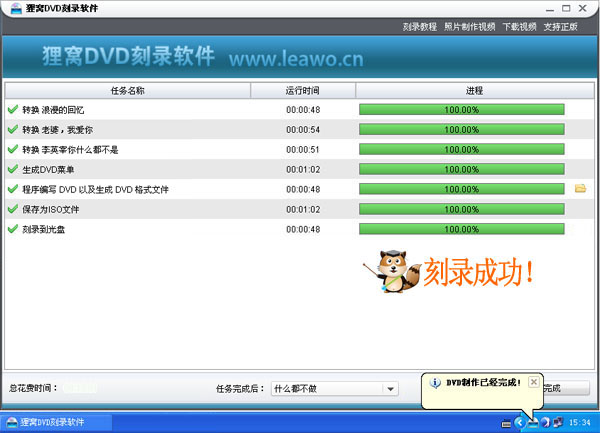Open 照片制作视频 in the top menu

pyautogui.click(x=470, y=27)
